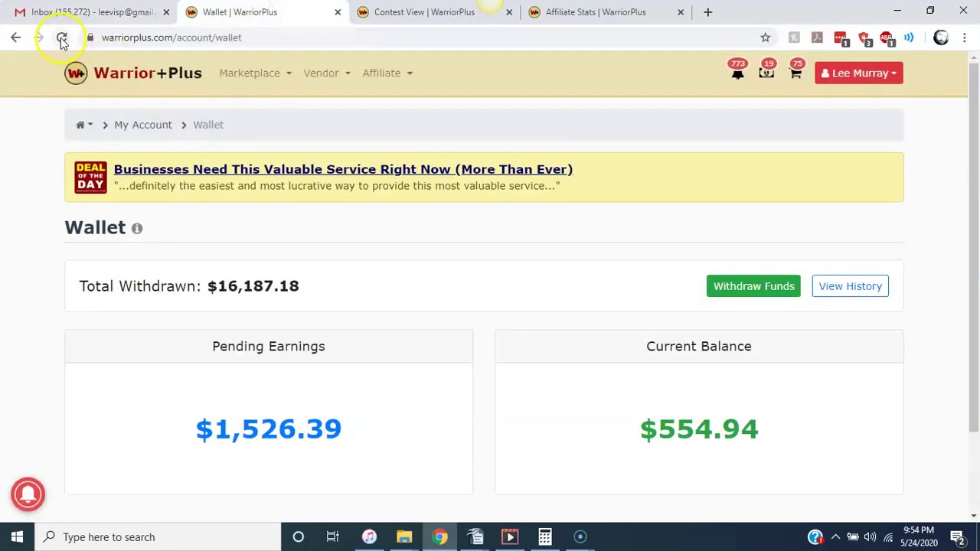980x551 pixels.
Task: Open the Chrome profile avatar
Action: 941,37
